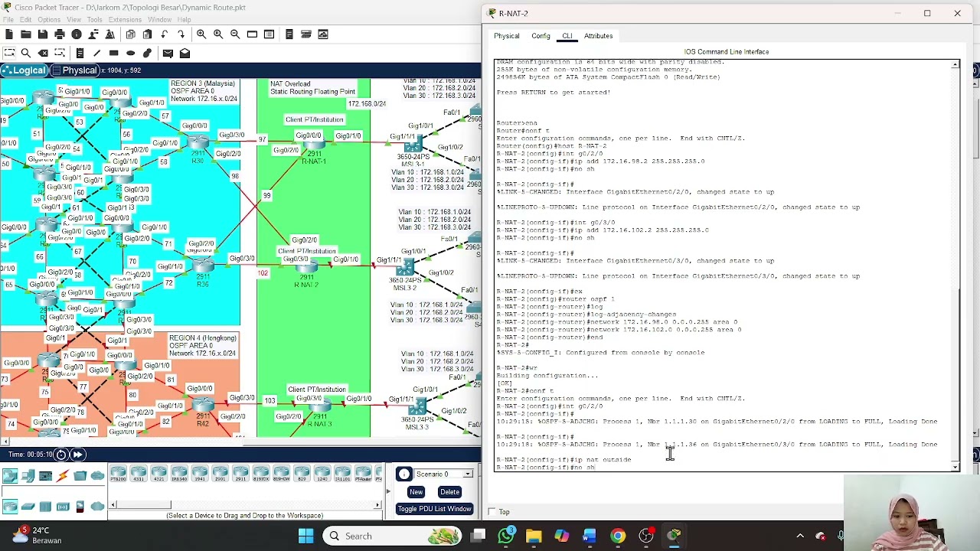Click right arrow of device list scrollbar
980x551 pixels.
tap(377, 504)
